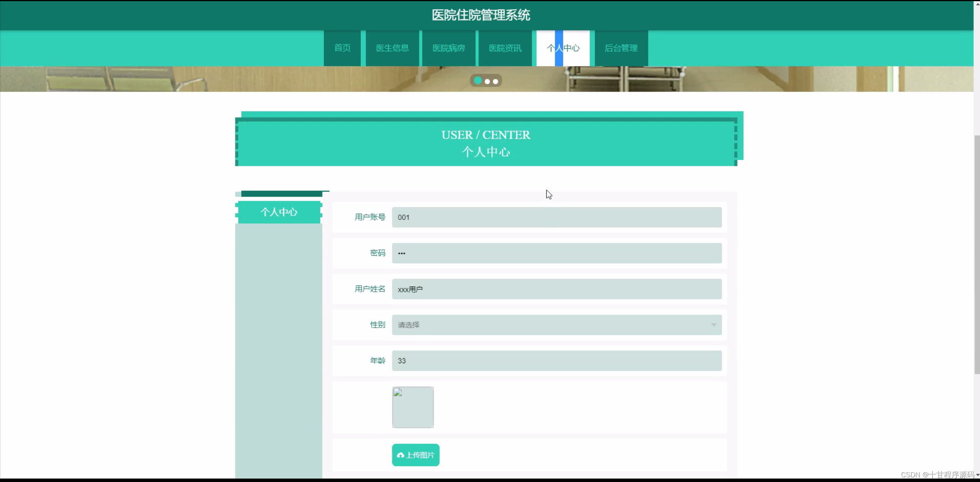Open the 首页 navigation tab
The height and width of the screenshot is (482, 980).
[x=342, y=48]
